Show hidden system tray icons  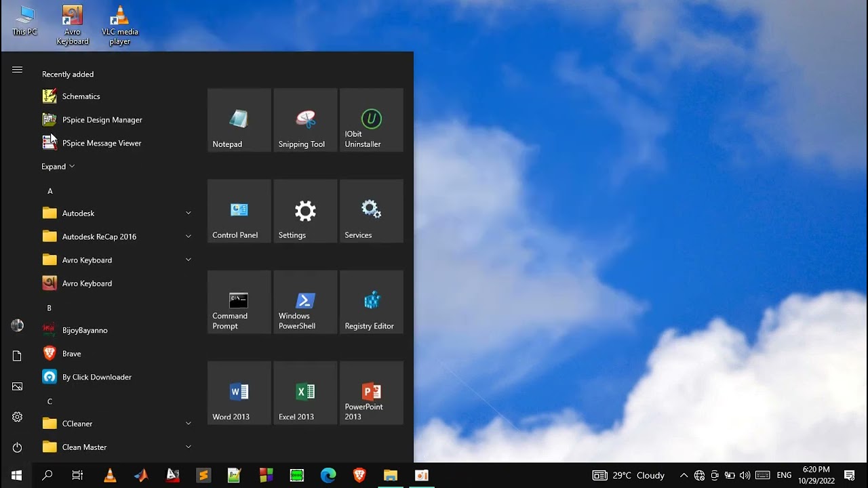point(684,475)
